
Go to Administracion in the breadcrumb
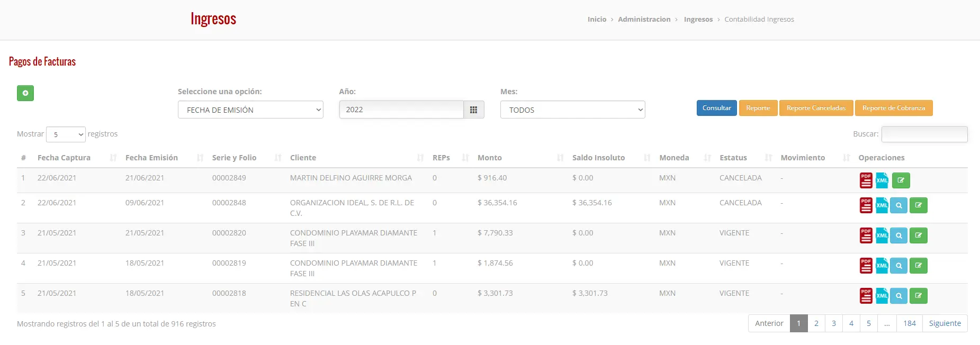[644, 19]
